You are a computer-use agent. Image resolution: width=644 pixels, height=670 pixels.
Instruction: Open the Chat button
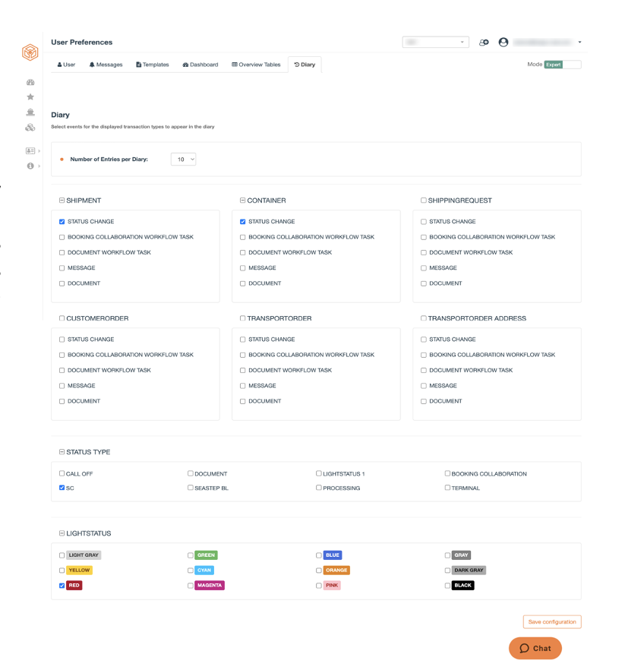(x=535, y=648)
